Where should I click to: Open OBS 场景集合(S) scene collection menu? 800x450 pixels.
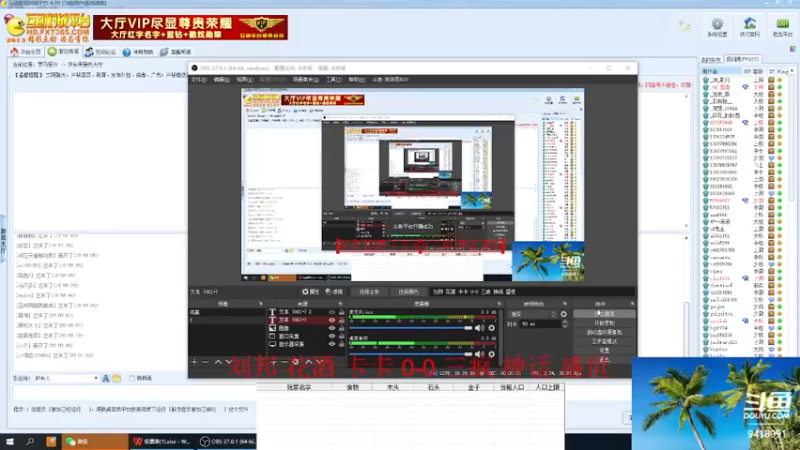coord(306,80)
